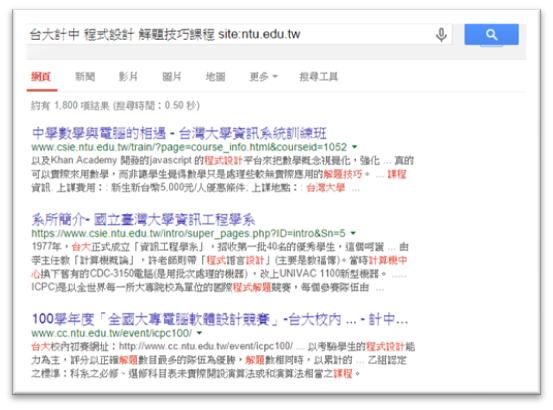The height and width of the screenshot is (410, 553).
Task: Click the www.csie.ntu.edu.tw/train URL text
Action: click(x=189, y=147)
